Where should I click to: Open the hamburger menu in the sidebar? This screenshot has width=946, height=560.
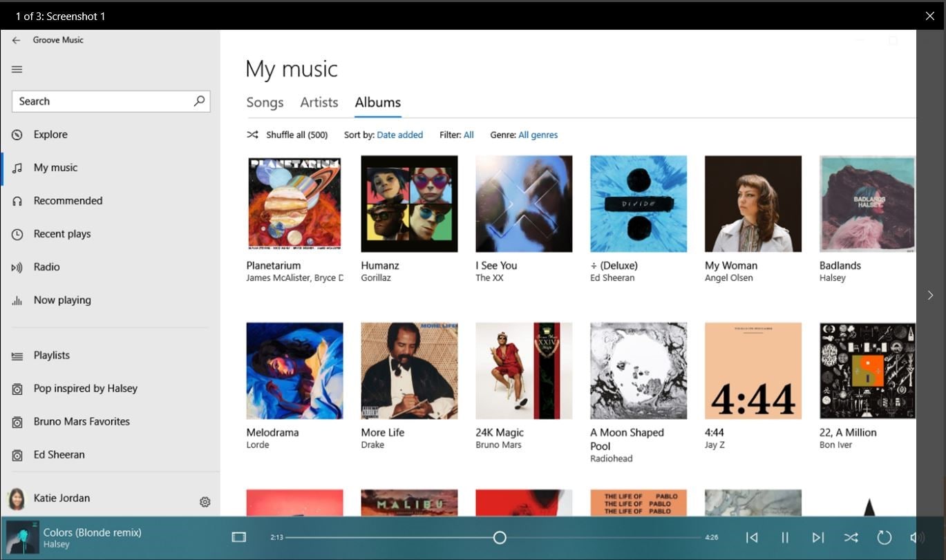pyautogui.click(x=17, y=69)
